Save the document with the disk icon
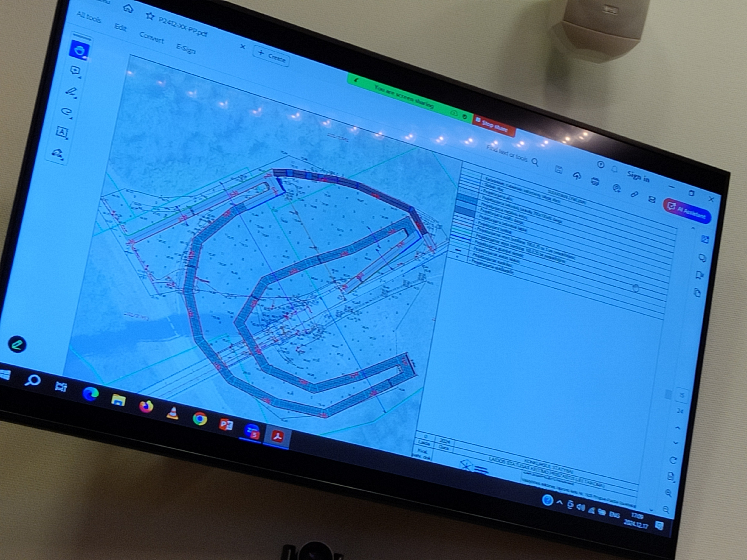 coord(559,169)
